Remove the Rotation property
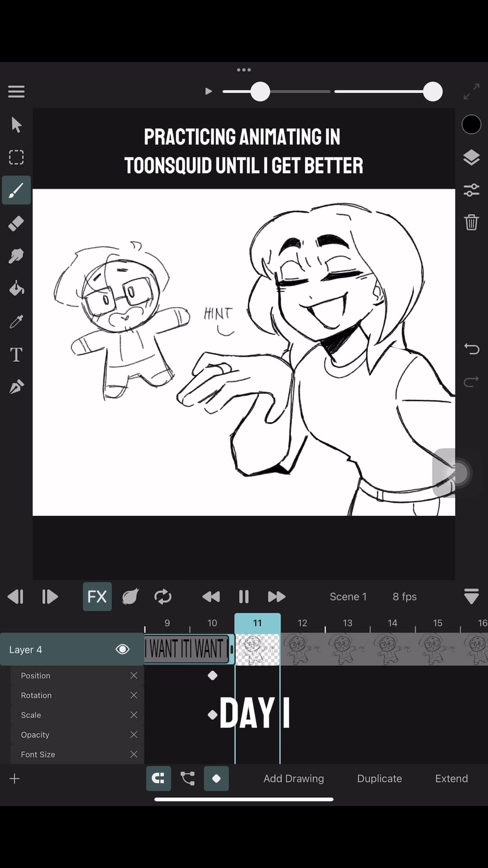Viewport: 488px width, 868px height. [x=134, y=695]
